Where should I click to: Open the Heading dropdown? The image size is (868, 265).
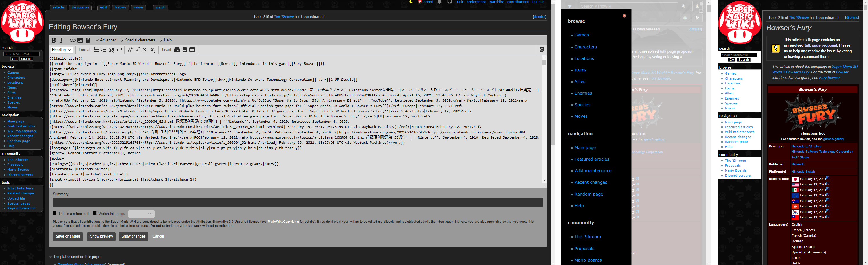(x=62, y=50)
